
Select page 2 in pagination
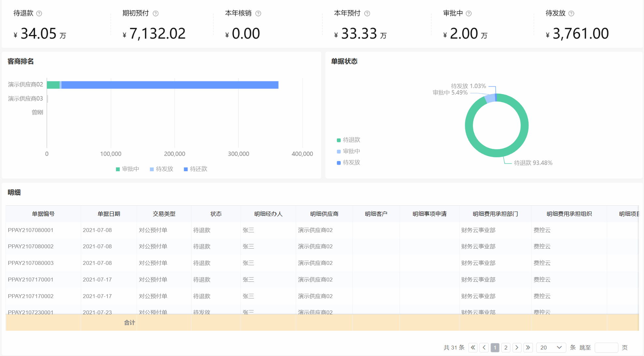click(x=506, y=348)
